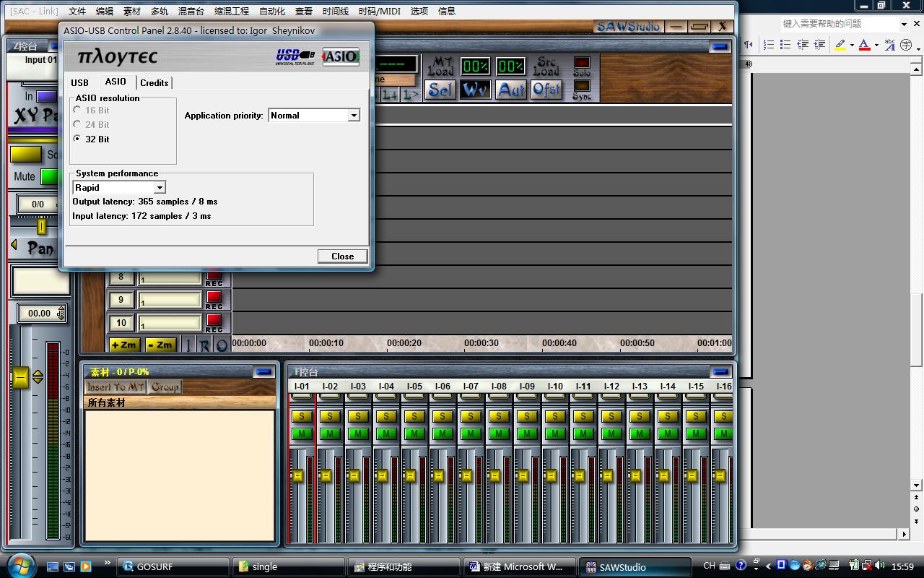Click the Pan left arrow
The width and height of the screenshot is (924, 578).
coord(14,245)
